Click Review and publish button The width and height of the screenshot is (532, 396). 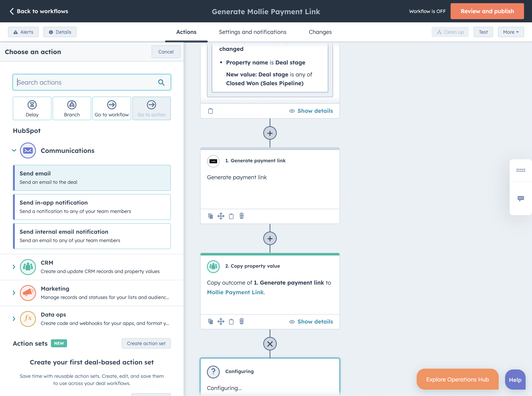point(487,11)
